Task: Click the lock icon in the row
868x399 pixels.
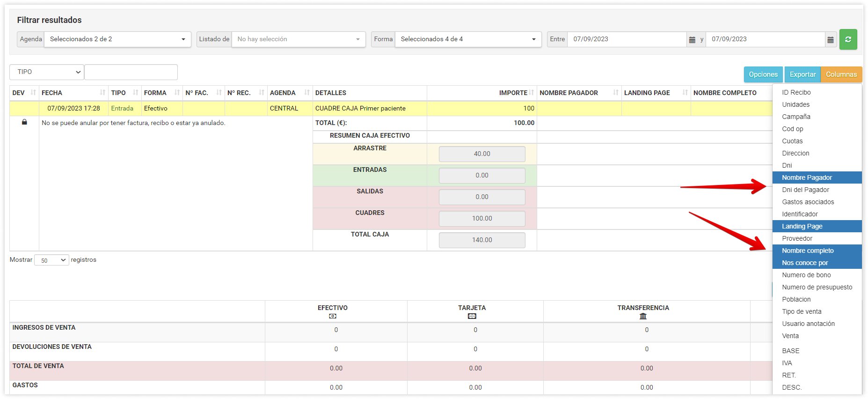Action: [24, 122]
